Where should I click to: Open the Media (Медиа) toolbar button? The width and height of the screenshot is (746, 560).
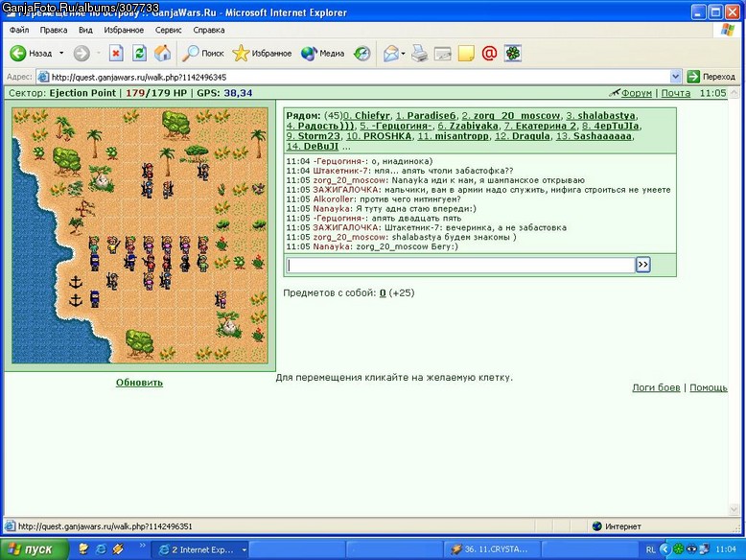(x=322, y=54)
